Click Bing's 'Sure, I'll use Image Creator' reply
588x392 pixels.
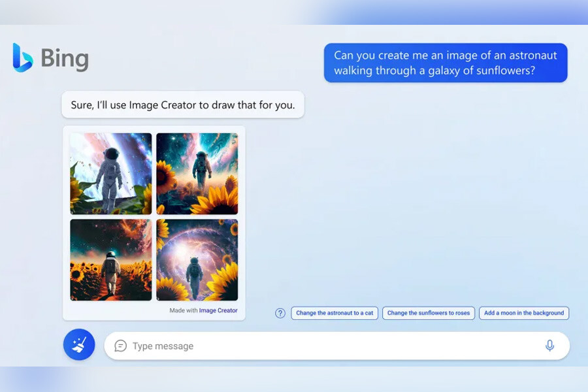coord(183,105)
